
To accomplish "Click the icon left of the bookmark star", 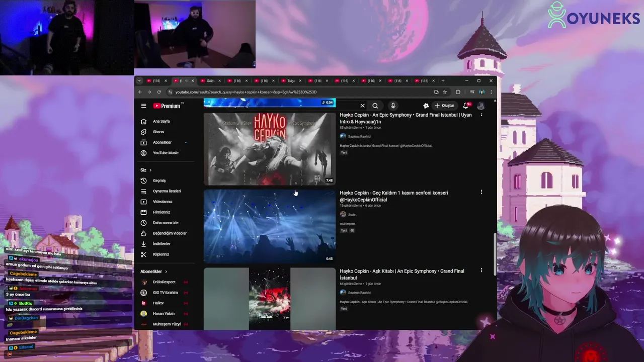I will click(x=436, y=92).
